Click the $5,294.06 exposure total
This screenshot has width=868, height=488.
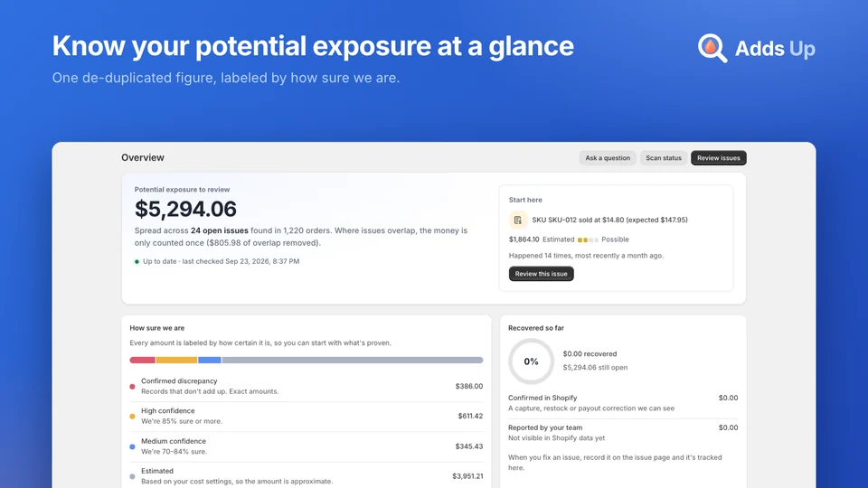(x=185, y=209)
